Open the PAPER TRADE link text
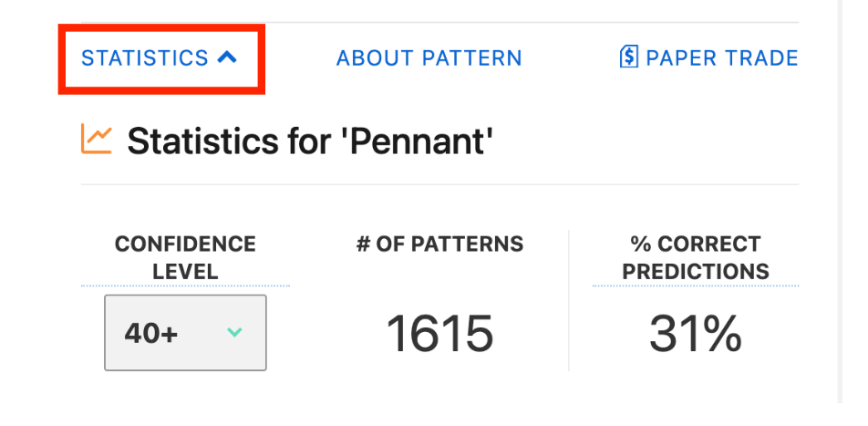Screen dimensions: 868x426 coord(722,57)
